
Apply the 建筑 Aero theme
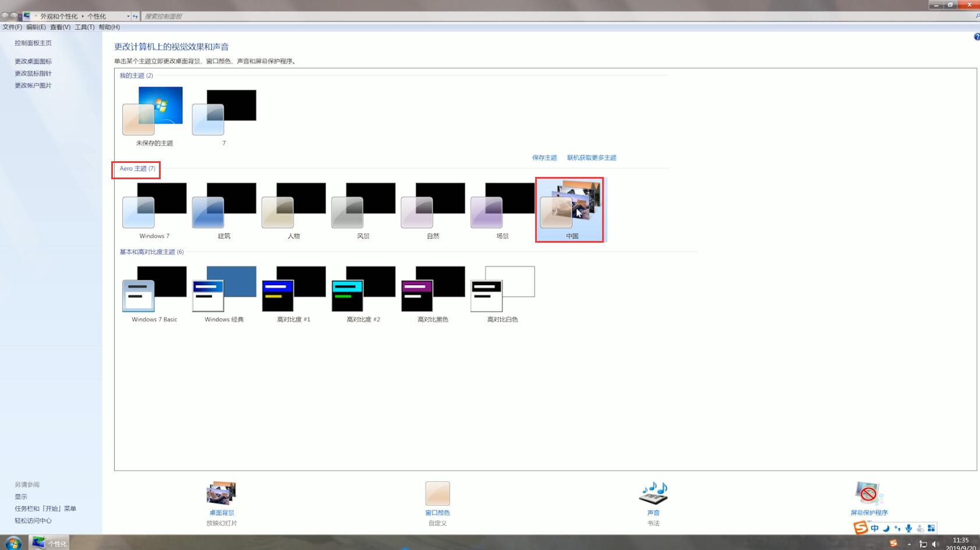(224, 210)
